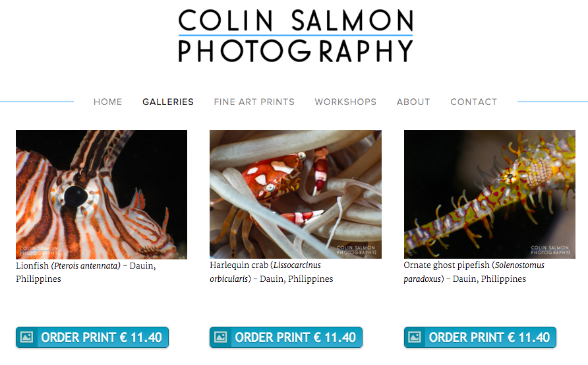Open the Home menu item

[108, 102]
